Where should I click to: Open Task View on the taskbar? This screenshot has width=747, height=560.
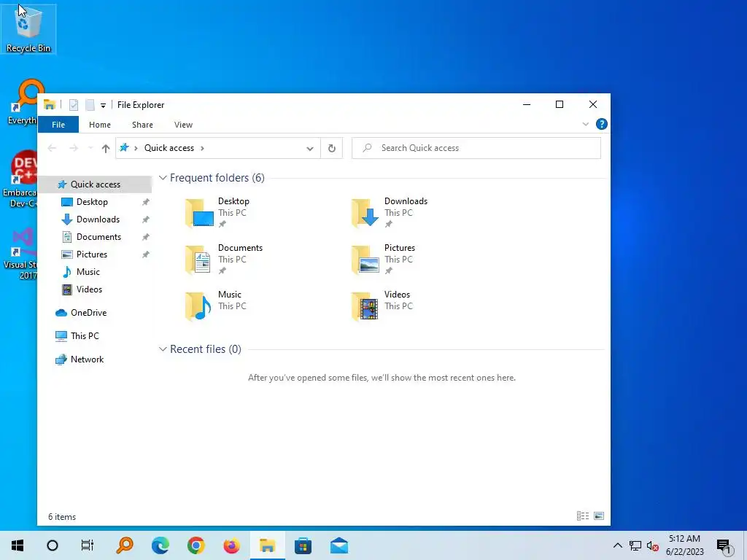click(x=88, y=545)
